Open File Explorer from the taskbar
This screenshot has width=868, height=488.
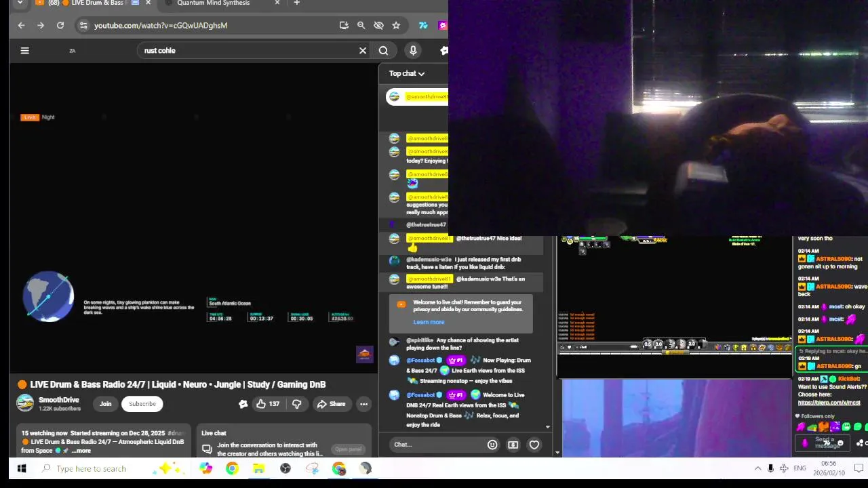tap(258, 468)
